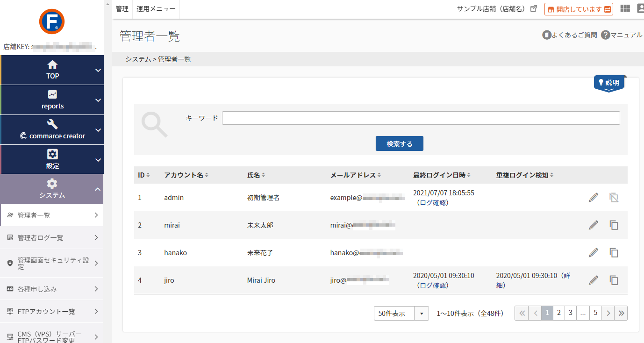This screenshot has width=644, height=343.
Task: Go to next page arrow
Action: coord(608,313)
